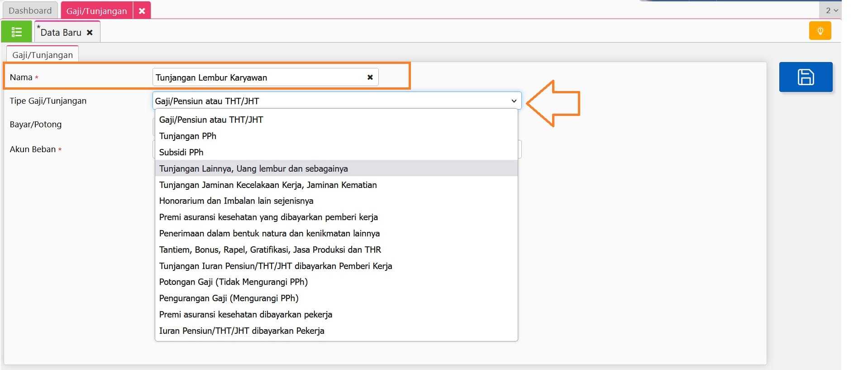This screenshot has height=370, width=868.
Task: Clear the Nama field with the x icon
Action: [370, 77]
